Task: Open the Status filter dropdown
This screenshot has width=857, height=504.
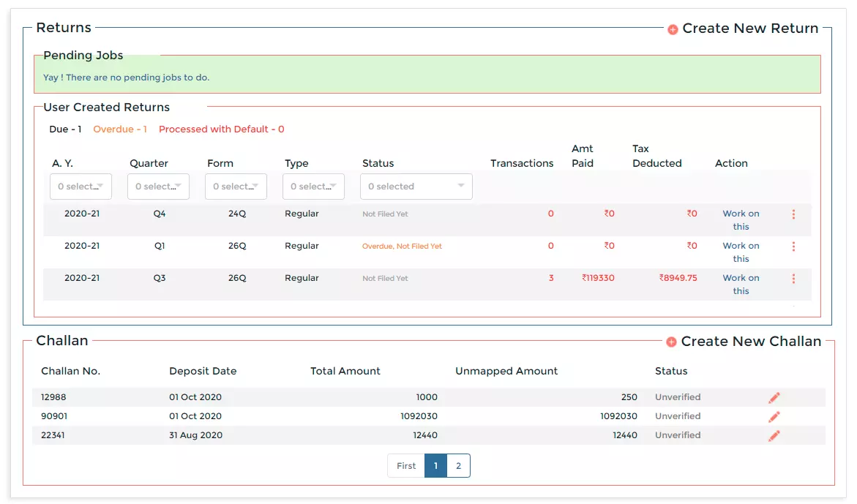Action: (x=416, y=187)
